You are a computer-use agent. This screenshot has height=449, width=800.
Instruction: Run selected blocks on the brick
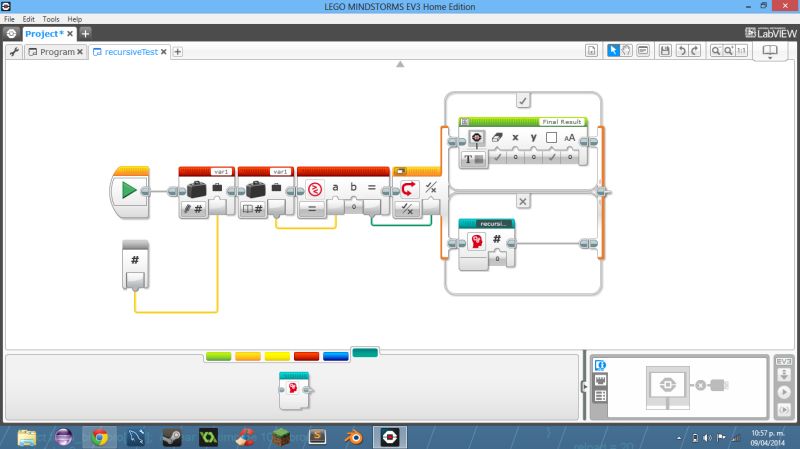784,409
